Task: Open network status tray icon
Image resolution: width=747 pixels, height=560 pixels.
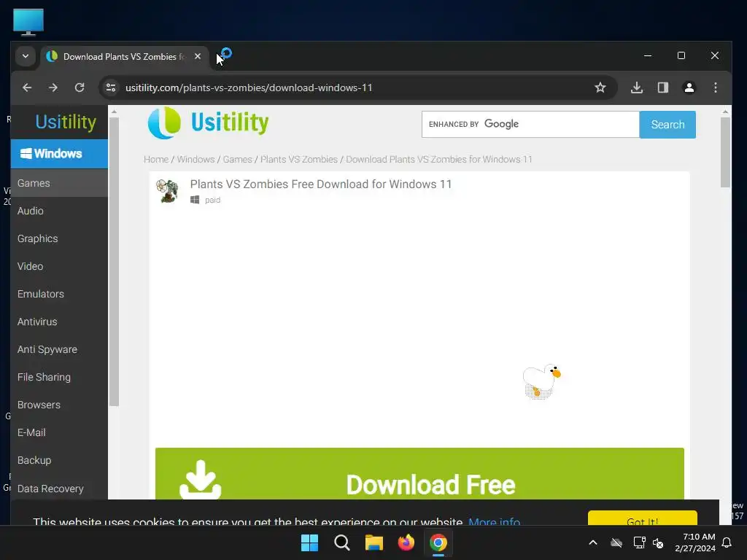Action: 639,542
